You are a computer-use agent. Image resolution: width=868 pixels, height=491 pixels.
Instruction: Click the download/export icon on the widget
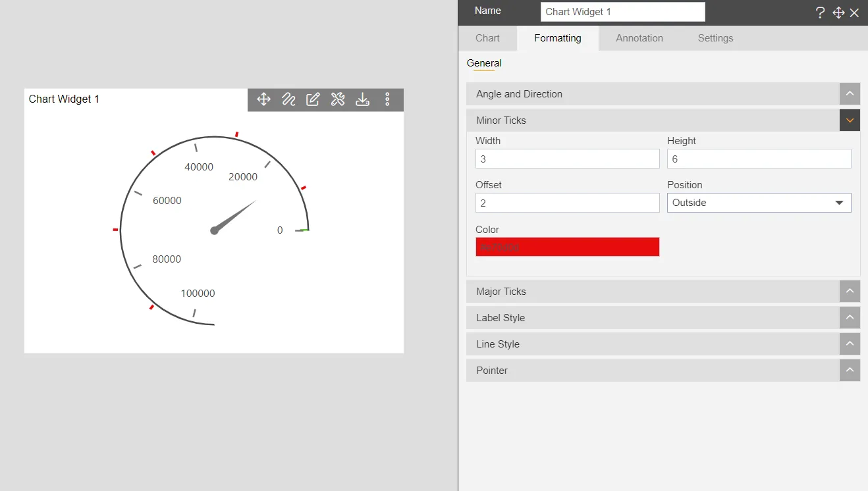[363, 99]
